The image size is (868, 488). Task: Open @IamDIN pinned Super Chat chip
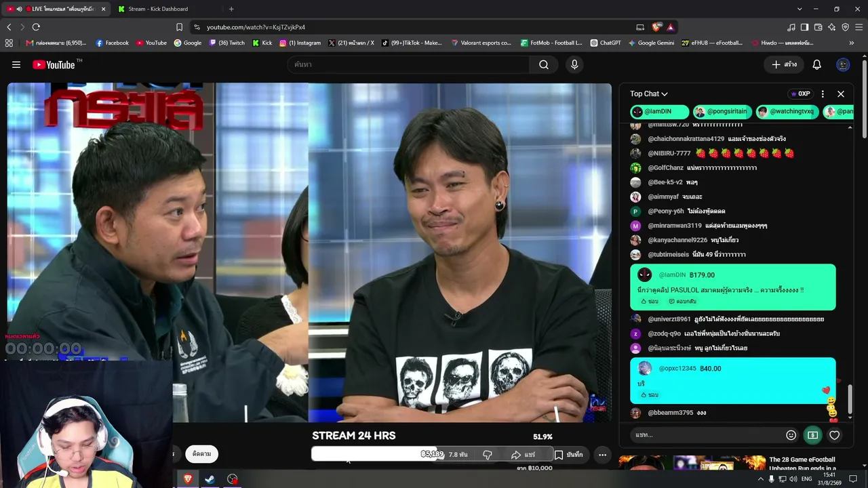[659, 112]
